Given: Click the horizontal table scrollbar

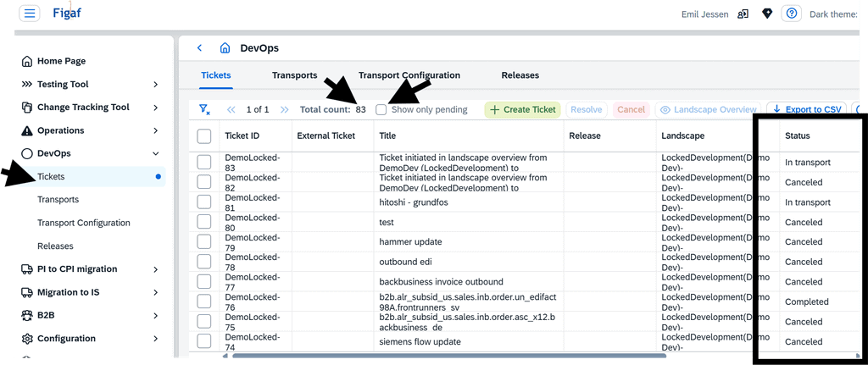Looking at the screenshot, I should (x=448, y=356).
